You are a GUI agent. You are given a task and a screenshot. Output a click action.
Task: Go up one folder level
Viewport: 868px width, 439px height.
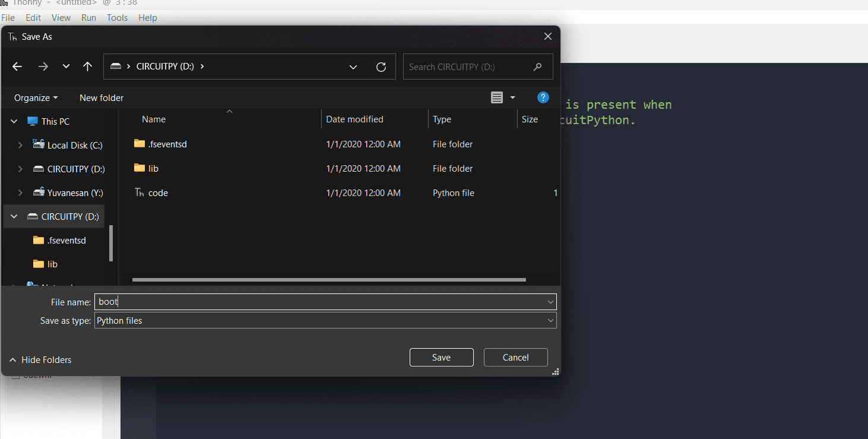87,66
